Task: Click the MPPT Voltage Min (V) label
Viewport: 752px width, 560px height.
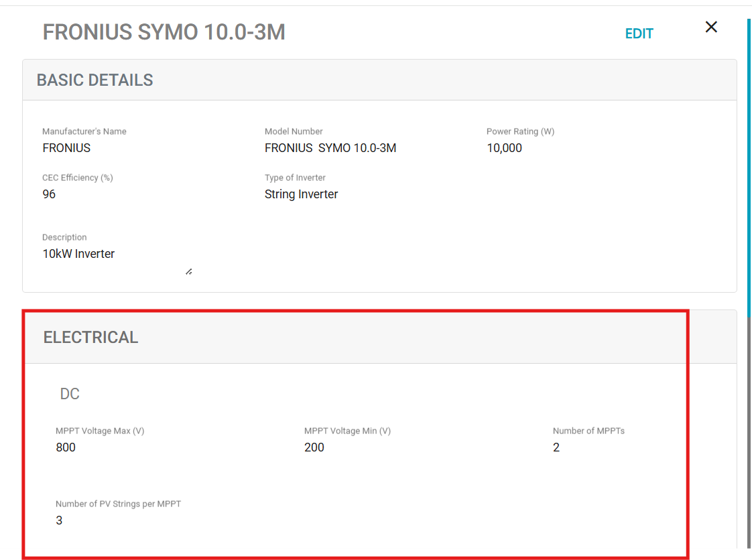Action: click(347, 431)
